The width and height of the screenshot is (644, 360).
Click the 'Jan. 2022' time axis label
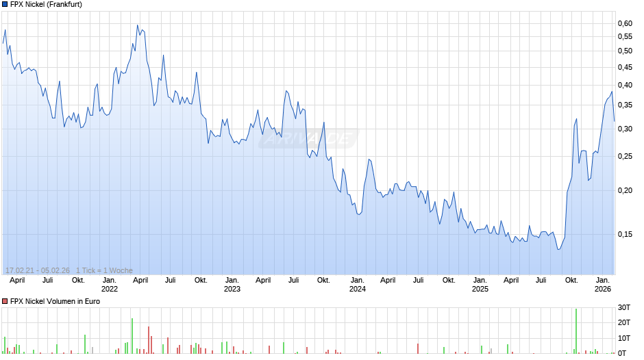click(x=109, y=285)
